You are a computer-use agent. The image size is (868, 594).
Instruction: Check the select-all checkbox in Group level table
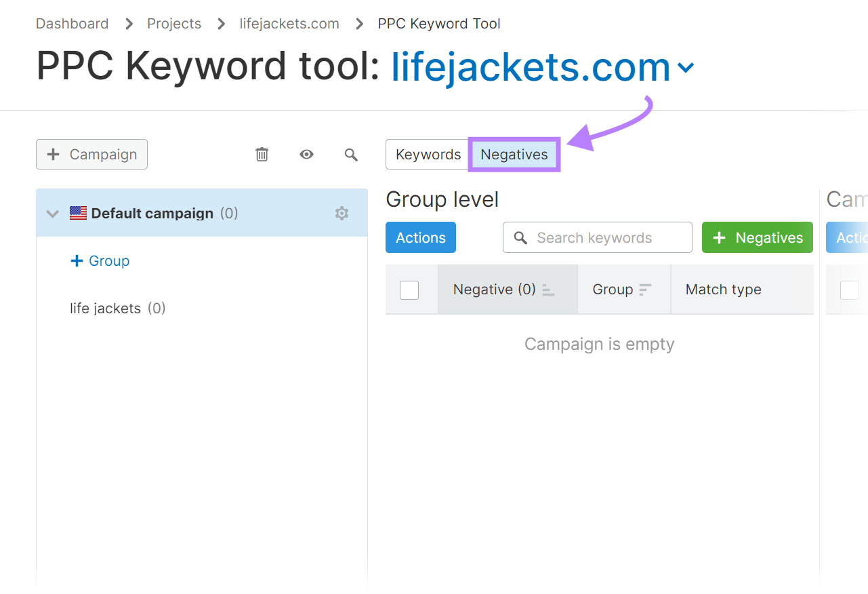click(409, 290)
